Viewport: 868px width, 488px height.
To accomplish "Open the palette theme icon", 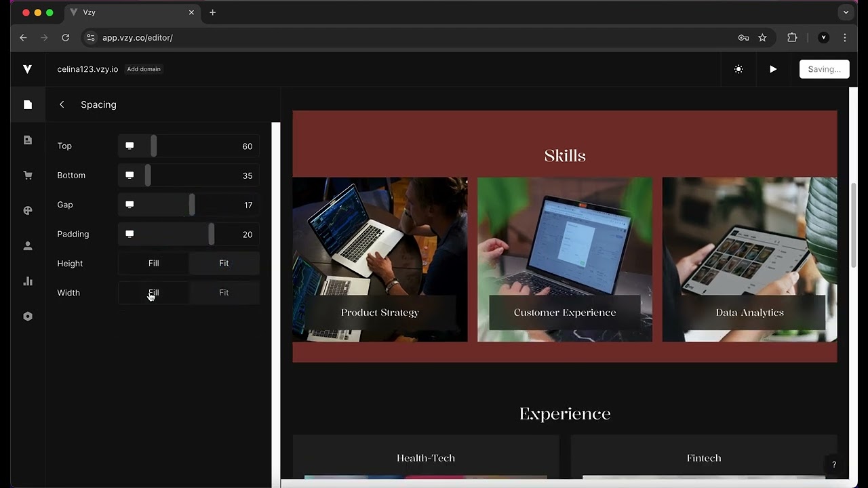I will pyautogui.click(x=28, y=211).
